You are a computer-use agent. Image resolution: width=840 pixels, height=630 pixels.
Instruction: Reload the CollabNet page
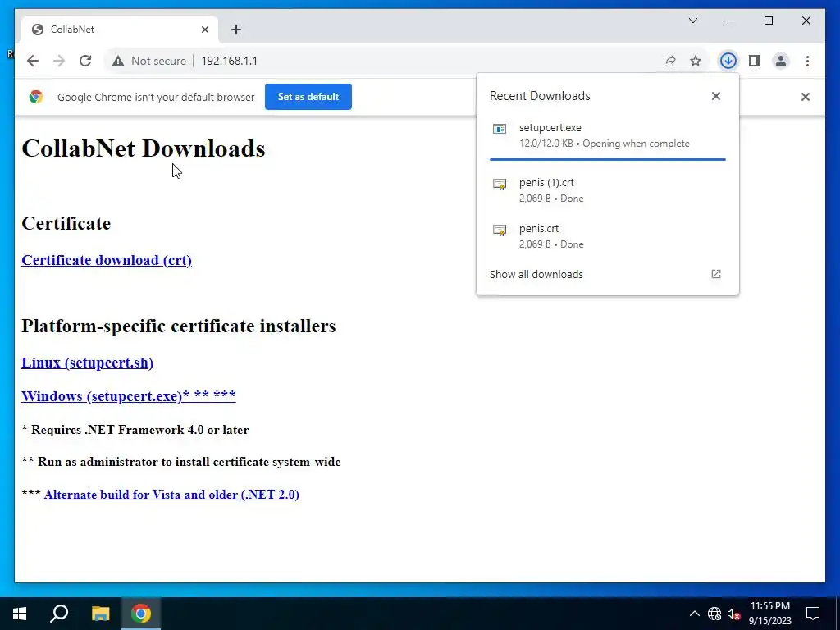[x=85, y=61]
